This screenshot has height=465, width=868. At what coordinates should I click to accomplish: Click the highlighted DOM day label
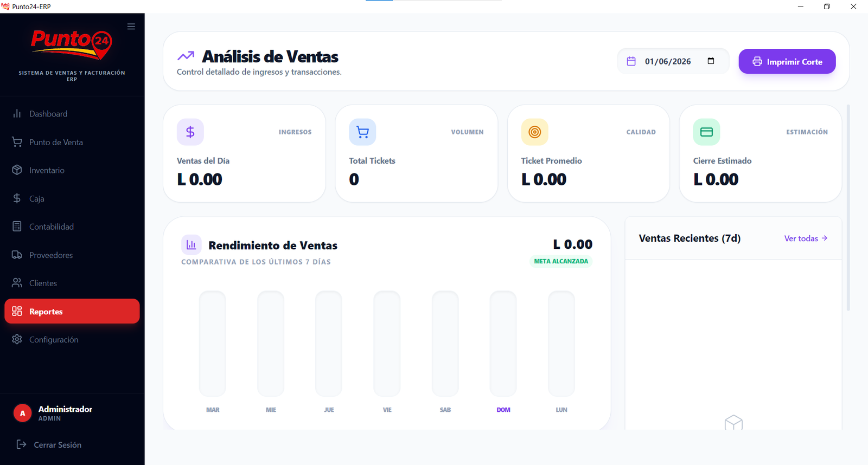[503, 410]
